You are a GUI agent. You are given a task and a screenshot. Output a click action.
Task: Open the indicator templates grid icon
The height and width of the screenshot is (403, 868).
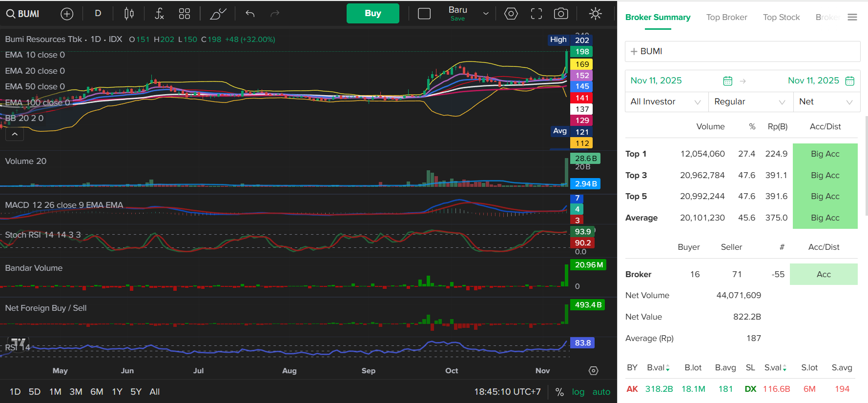coord(184,14)
